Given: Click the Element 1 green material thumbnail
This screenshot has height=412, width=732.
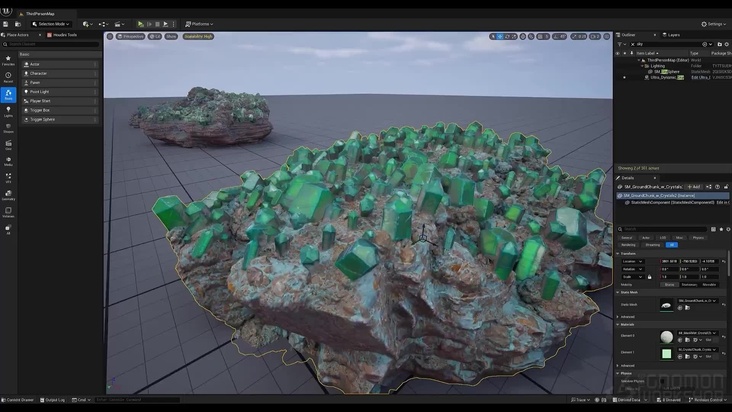Looking at the screenshot, I should pyautogui.click(x=667, y=354).
